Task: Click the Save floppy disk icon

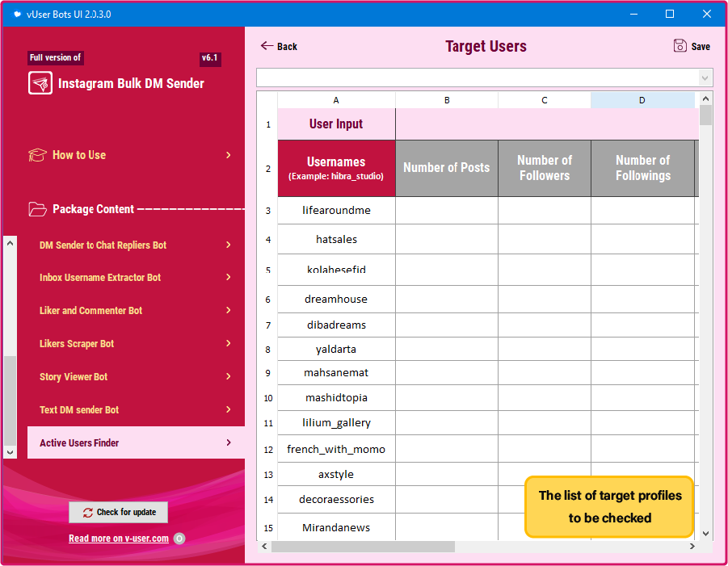Action: coord(680,46)
